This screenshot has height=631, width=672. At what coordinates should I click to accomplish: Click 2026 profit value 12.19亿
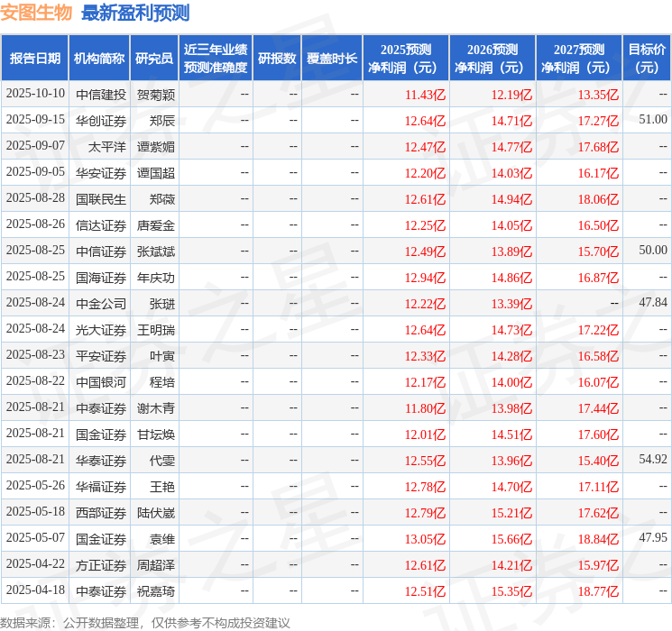(x=511, y=95)
